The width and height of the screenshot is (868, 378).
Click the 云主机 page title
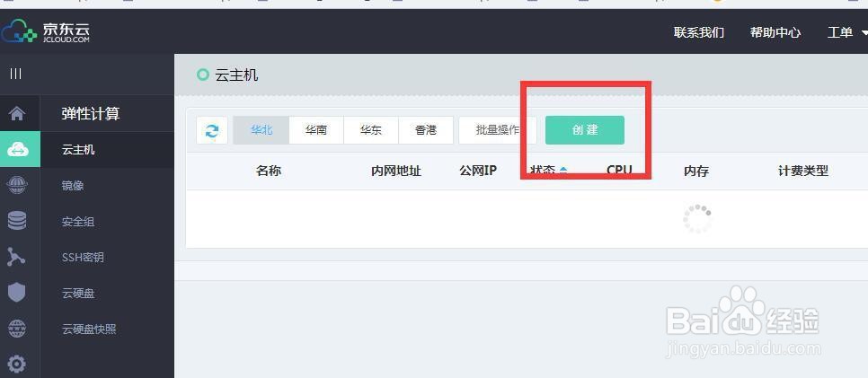pos(236,75)
